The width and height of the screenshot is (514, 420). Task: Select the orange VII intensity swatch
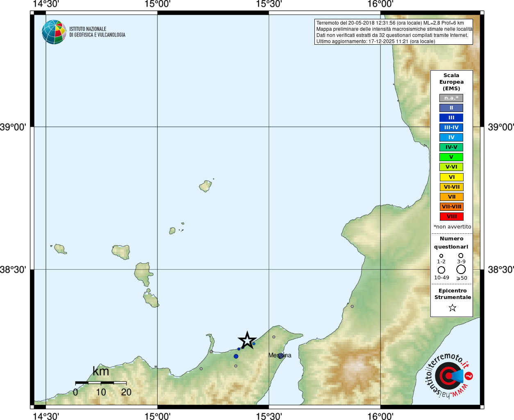click(451, 197)
